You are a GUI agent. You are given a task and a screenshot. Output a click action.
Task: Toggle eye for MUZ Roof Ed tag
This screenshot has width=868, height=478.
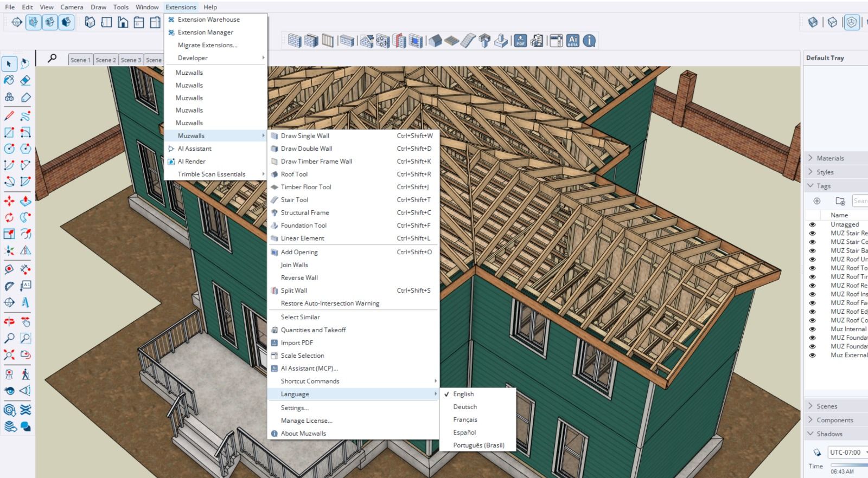[x=812, y=312]
